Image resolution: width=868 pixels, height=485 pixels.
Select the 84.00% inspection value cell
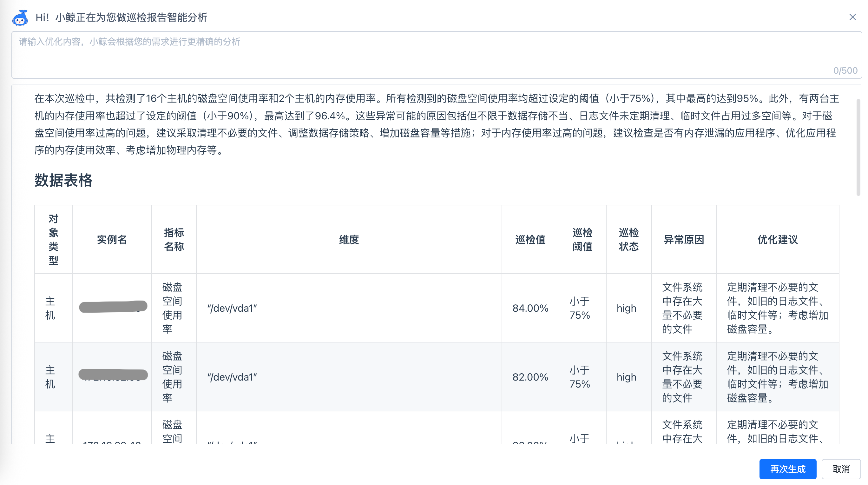tap(530, 308)
